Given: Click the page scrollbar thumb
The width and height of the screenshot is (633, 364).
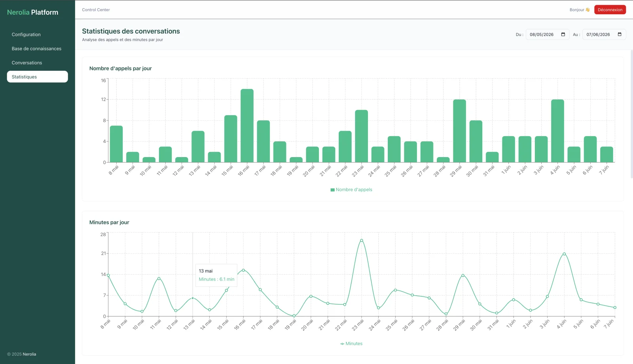Looking at the screenshot, I should tap(631, 114).
